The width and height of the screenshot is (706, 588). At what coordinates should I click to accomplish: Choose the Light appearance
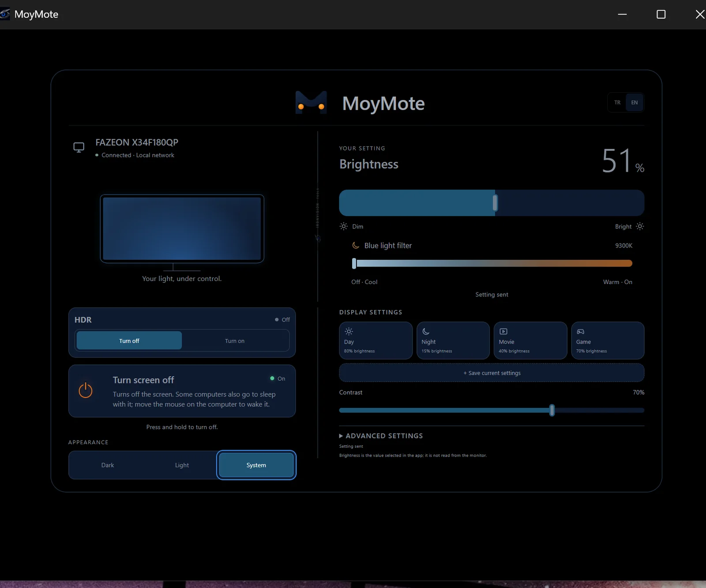pyautogui.click(x=182, y=465)
